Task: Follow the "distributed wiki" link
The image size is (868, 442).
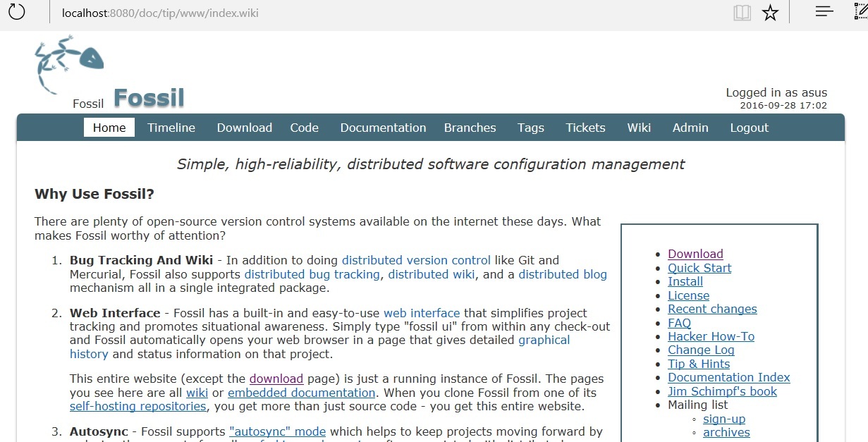Action: tap(432, 274)
